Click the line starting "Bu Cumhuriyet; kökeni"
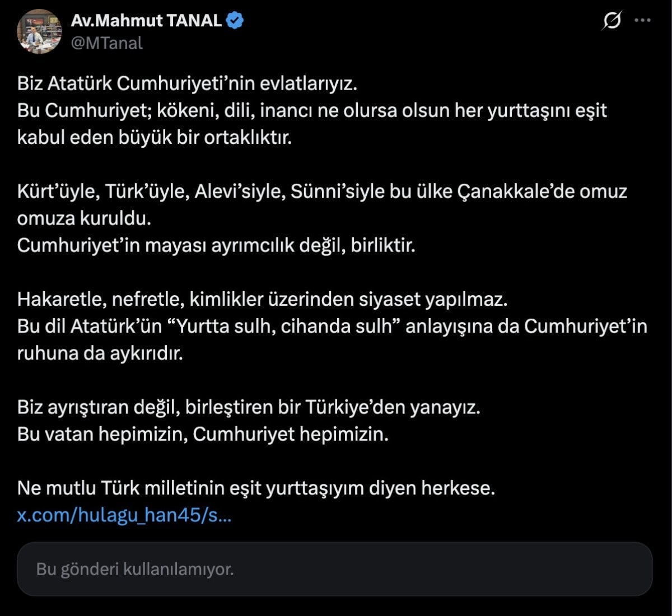The image size is (672, 616). pyautogui.click(x=311, y=110)
